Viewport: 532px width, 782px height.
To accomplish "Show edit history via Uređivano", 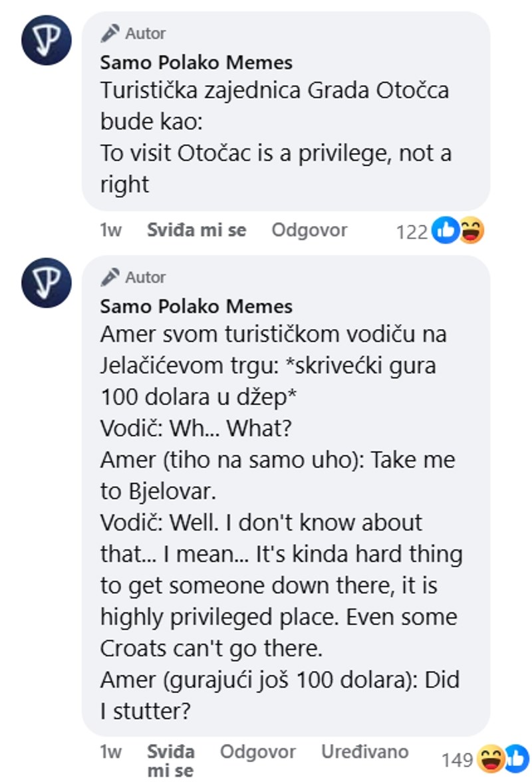I will click(364, 751).
